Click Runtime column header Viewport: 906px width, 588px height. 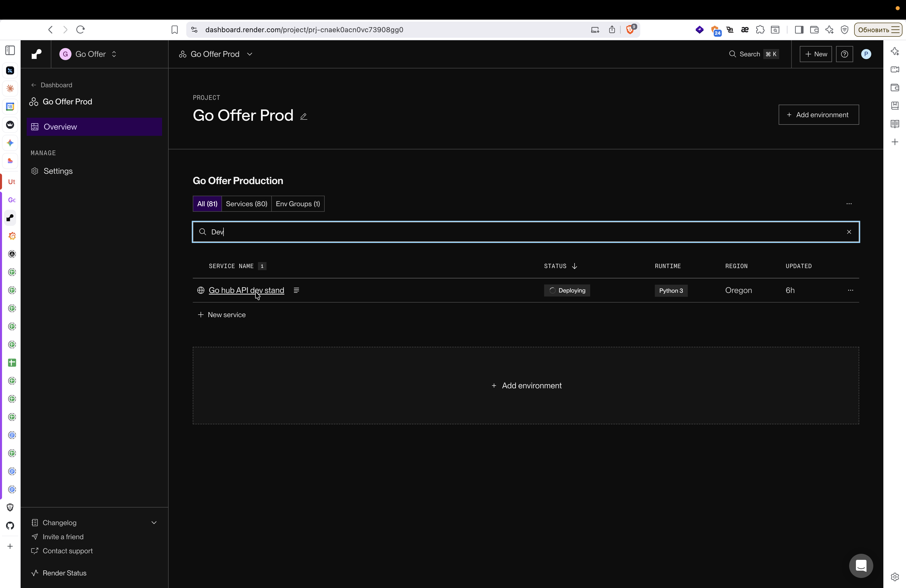tap(668, 266)
